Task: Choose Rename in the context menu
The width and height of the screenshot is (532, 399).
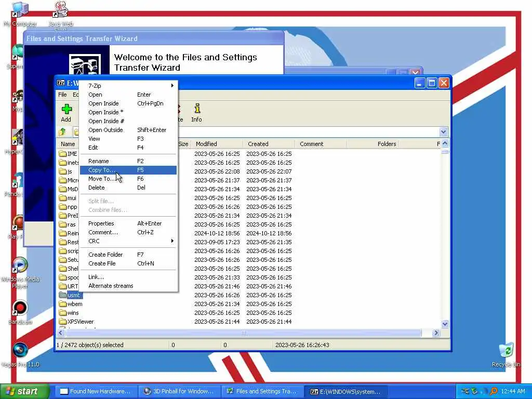Action: tap(128, 161)
